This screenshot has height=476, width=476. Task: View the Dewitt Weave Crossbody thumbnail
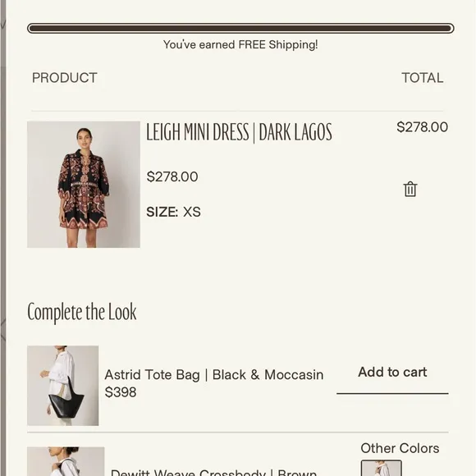66,461
